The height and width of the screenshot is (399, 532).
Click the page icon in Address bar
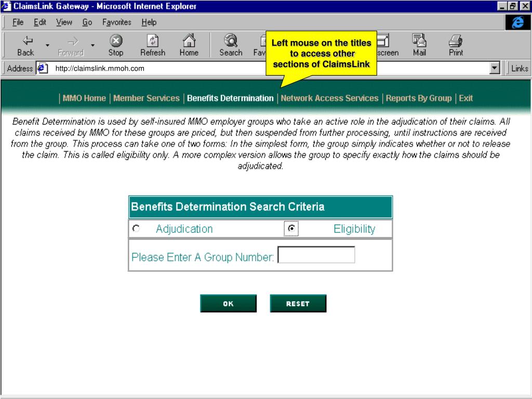pos(43,68)
